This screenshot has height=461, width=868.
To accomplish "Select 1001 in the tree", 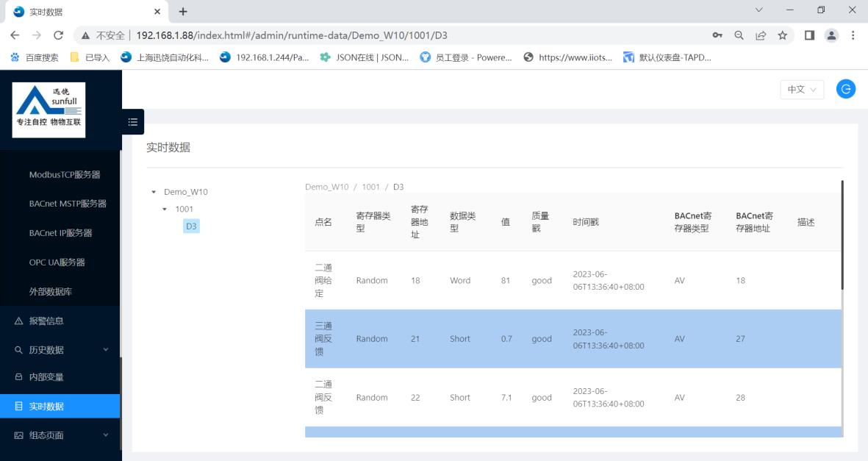I will point(184,209).
